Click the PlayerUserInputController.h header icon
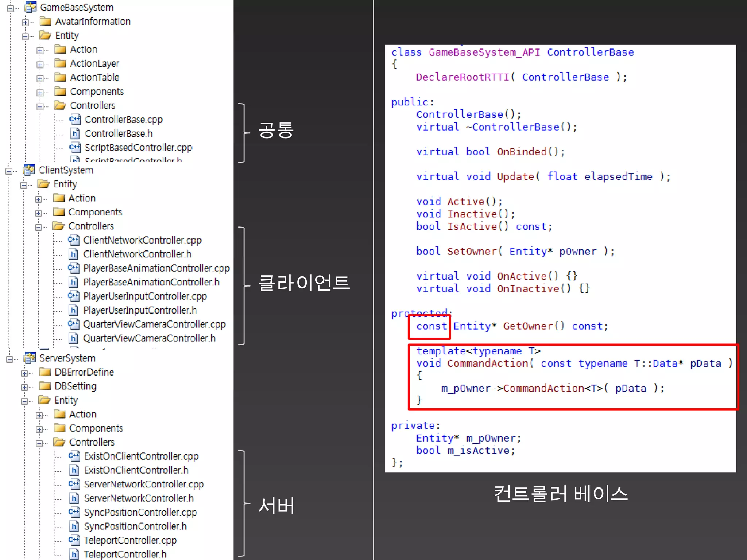 coord(73,310)
